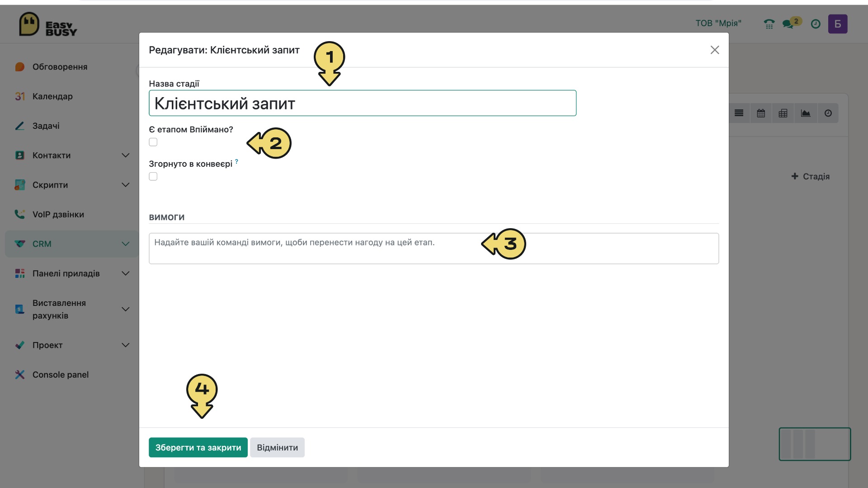Click the green-outlined widget in bottom right corner
The width and height of the screenshot is (868, 488).
click(815, 444)
